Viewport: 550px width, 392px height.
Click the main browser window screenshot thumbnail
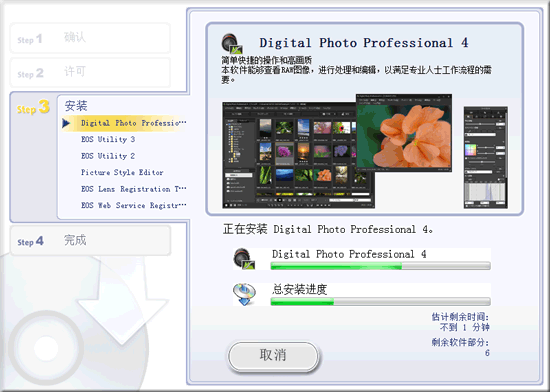(x=298, y=155)
